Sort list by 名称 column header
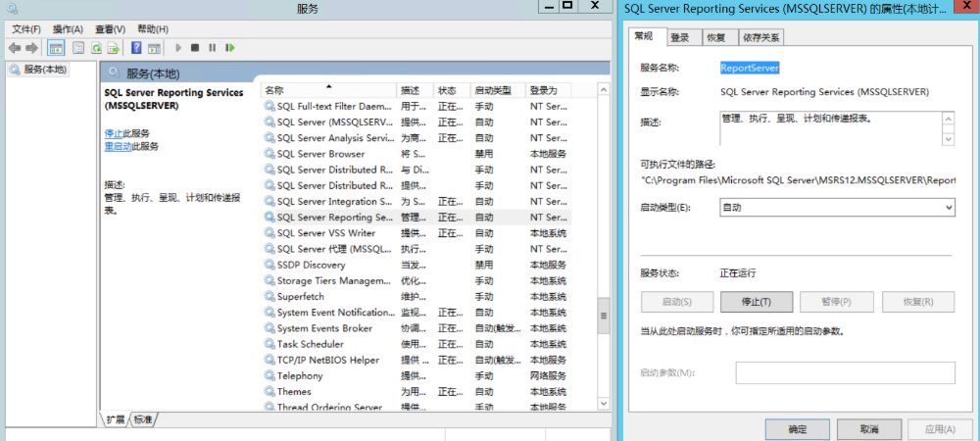This screenshot has width=980, height=441. (x=328, y=90)
